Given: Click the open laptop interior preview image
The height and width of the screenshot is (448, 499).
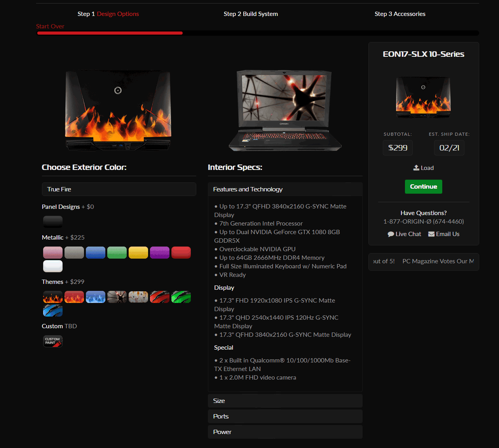Looking at the screenshot, I should [285, 111].
